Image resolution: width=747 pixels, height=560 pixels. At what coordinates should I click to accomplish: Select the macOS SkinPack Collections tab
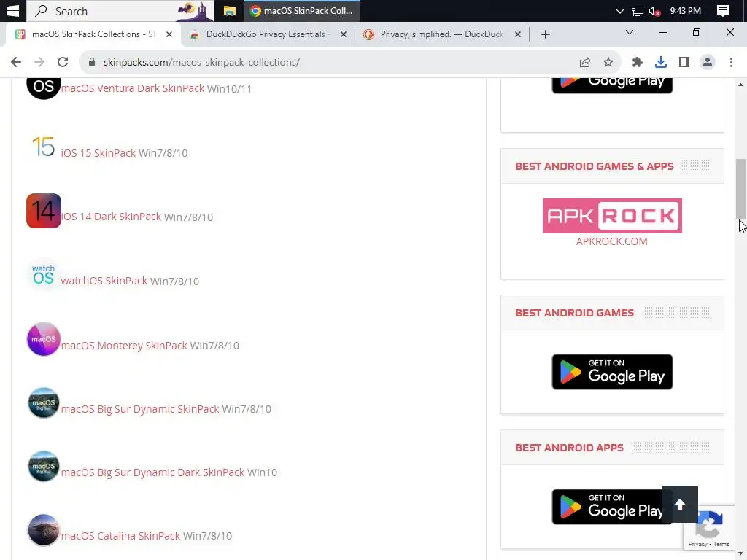(91, 34)
